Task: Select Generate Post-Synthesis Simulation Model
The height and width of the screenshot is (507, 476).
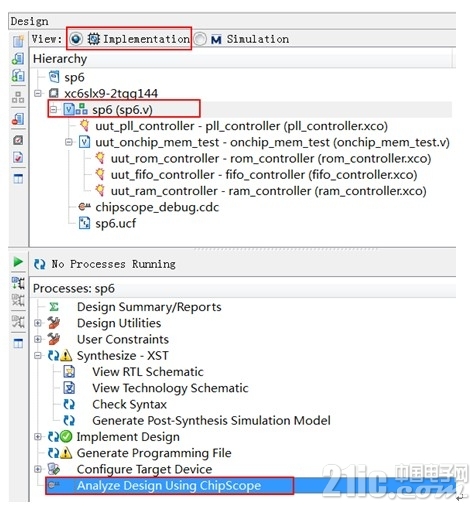Action: tap(211, 421)
